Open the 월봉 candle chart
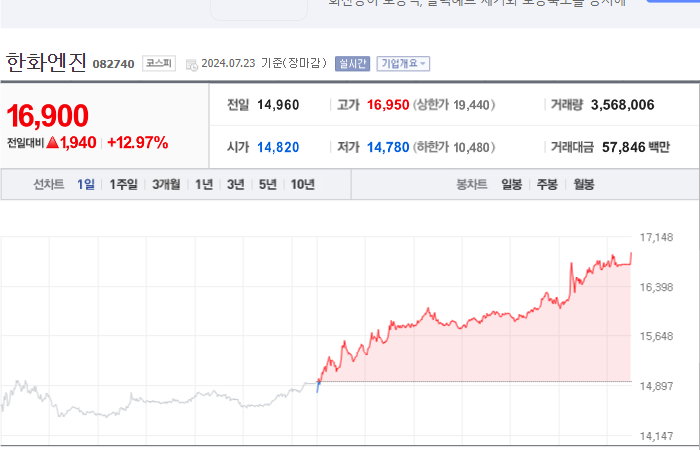The height and width of the screenshot is (450, 700). point(584,184)
